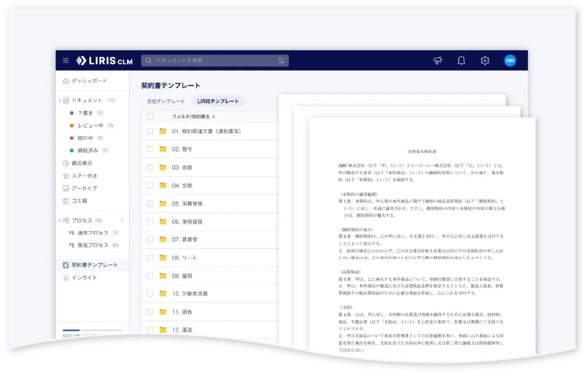Open the announcements megaphone icon
The image size is (588, 376).
click(437, 61)
